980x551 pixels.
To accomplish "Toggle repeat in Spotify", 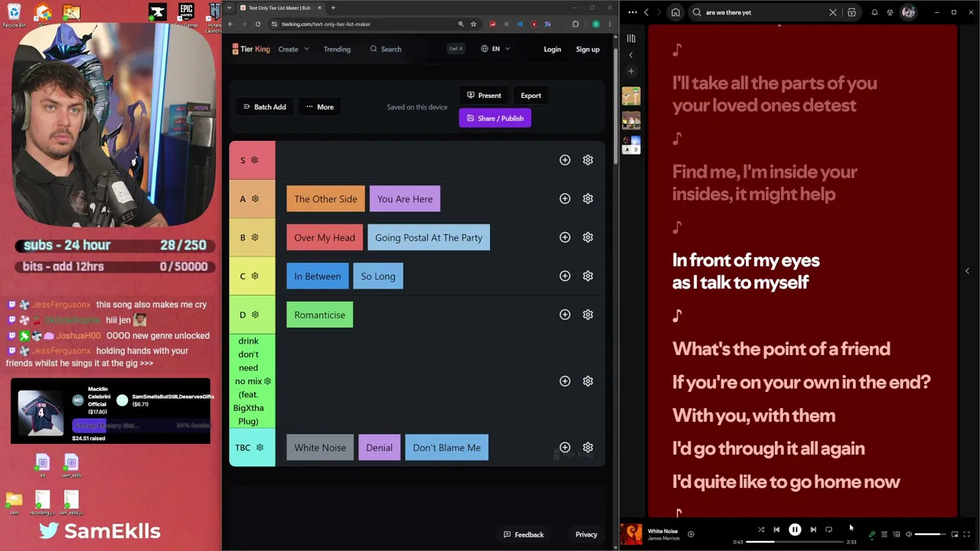I will coord(828,530).
